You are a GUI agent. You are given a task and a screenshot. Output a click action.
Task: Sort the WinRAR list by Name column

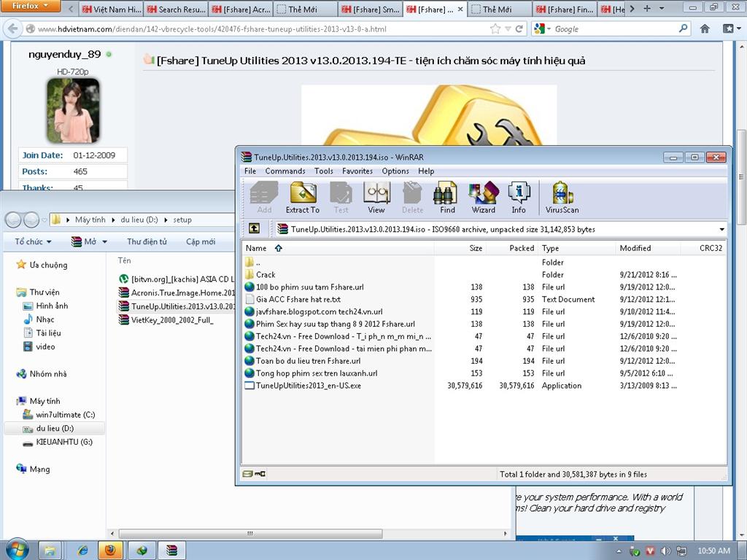click(x=338, y=248)
